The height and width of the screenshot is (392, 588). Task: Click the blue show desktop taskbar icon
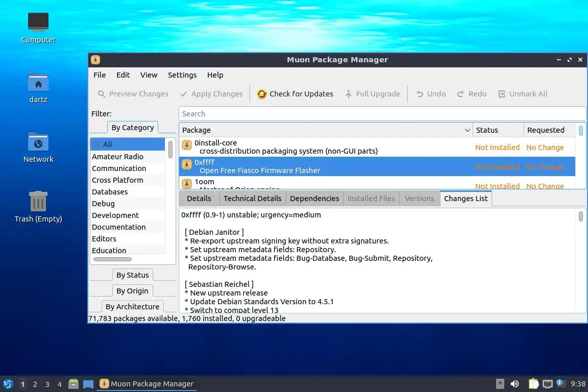coord(88,384)
